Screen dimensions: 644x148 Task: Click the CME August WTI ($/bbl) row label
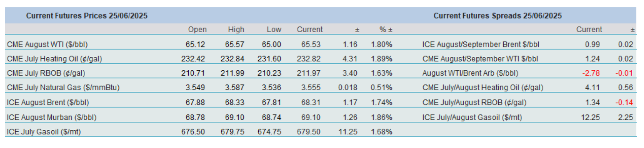tap(47, 44)
